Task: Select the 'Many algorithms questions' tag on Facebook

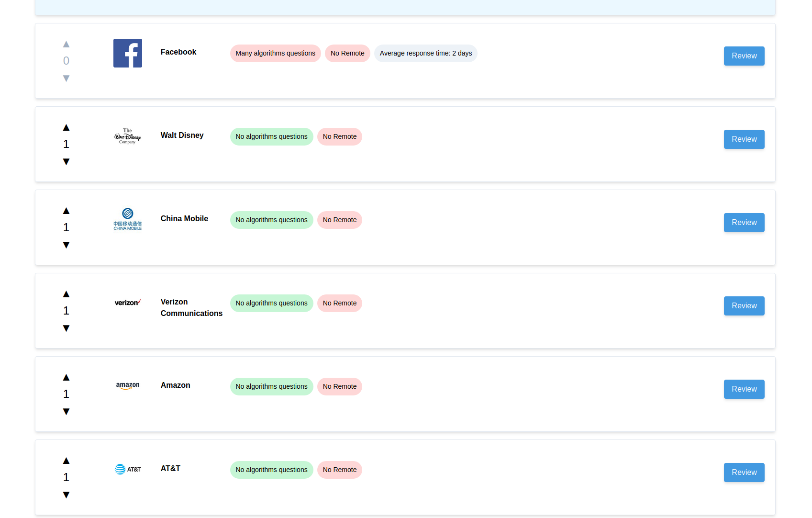Action: click(275, 53)
